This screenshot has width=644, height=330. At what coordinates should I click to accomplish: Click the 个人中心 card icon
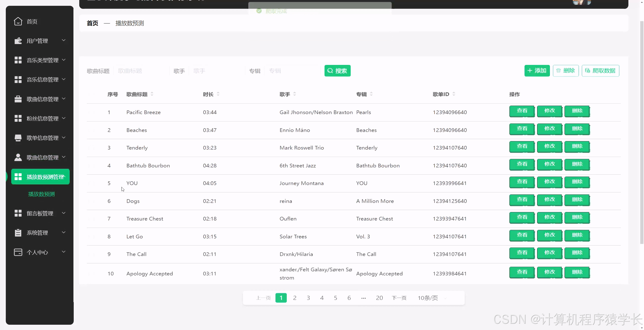tap(18, 252)
